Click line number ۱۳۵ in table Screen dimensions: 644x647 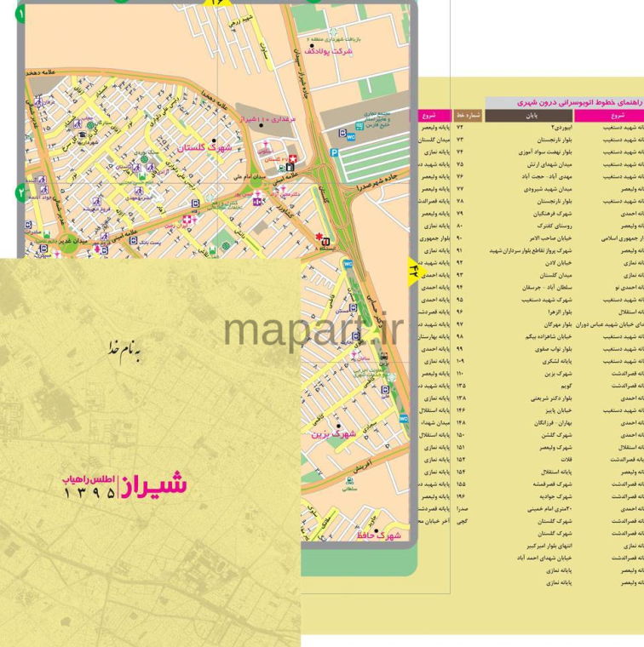coord(461,386)
